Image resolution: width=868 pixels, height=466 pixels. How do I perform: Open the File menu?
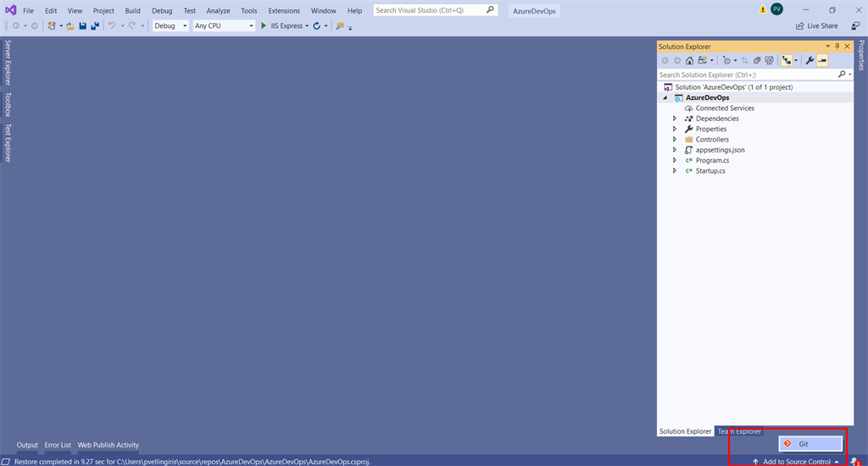pyautogui.click(x=28, y=10)
